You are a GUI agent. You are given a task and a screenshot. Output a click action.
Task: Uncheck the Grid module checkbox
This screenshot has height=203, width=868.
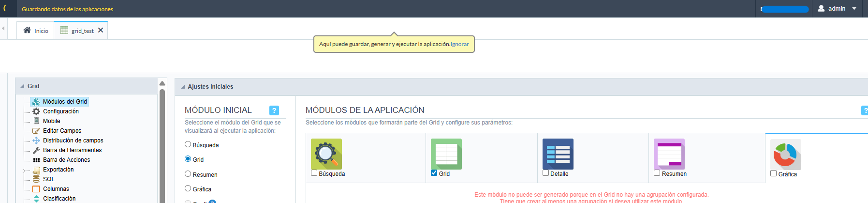[434, 173]
